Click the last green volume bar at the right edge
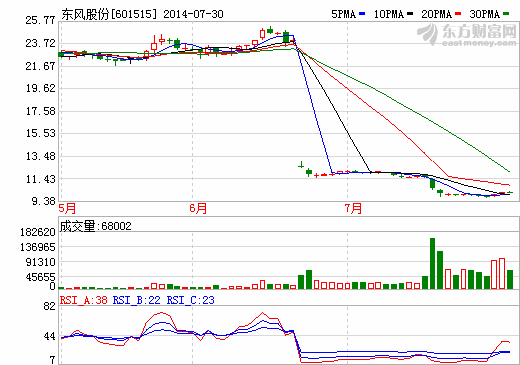 tap(510, 279)
